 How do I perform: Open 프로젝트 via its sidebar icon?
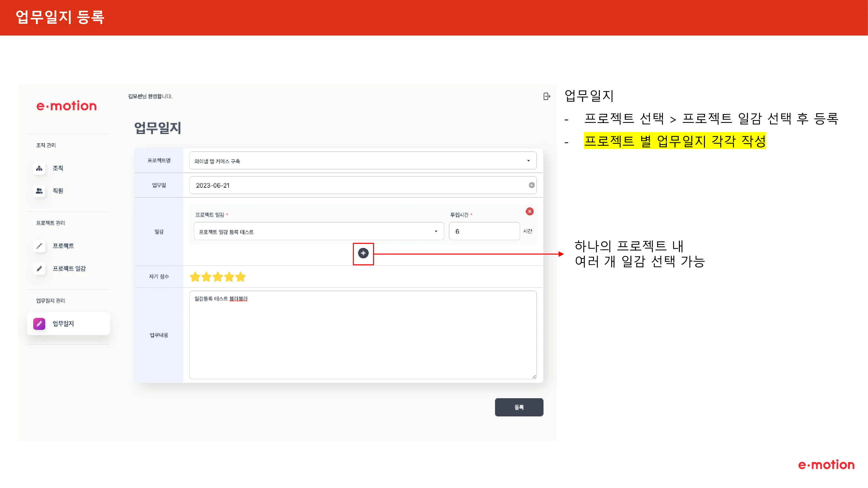[39, 246]
